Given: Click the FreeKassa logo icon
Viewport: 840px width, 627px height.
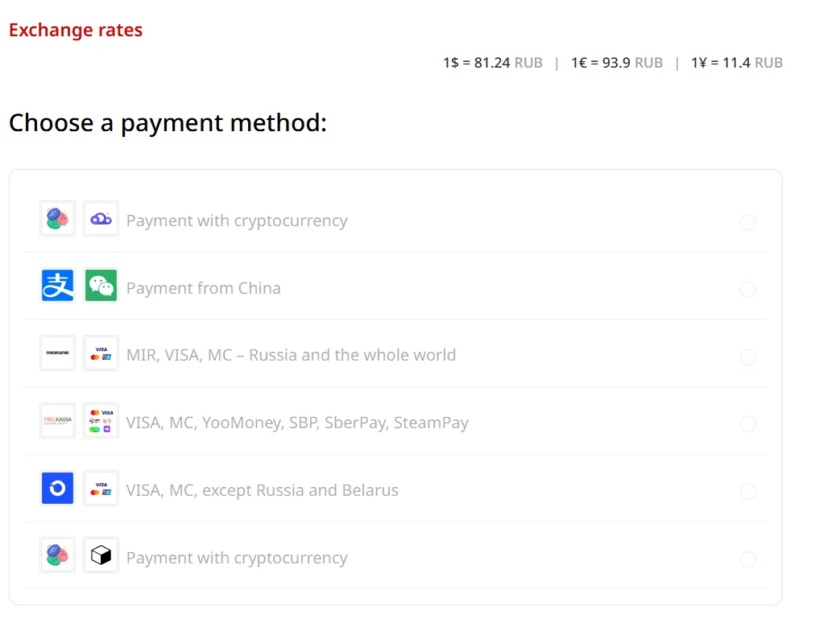Looking at the screenshot, I should [x=58, y=421].
